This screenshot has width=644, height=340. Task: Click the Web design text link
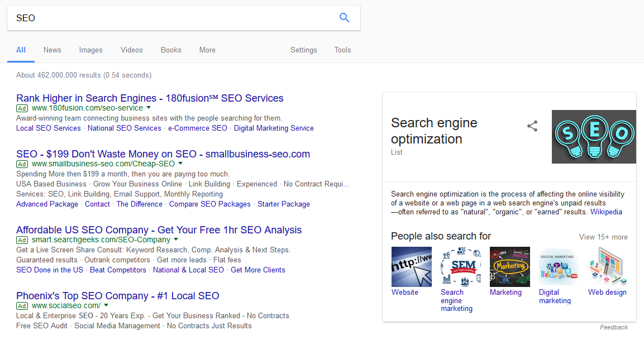(x=608, y=293)
